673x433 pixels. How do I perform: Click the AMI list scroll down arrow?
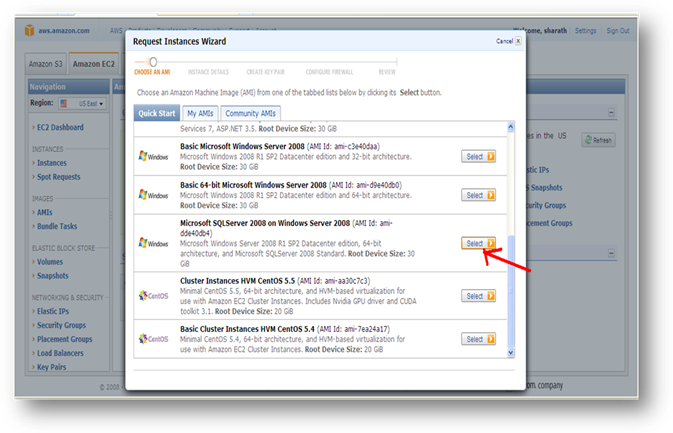(x=510, y=353)
